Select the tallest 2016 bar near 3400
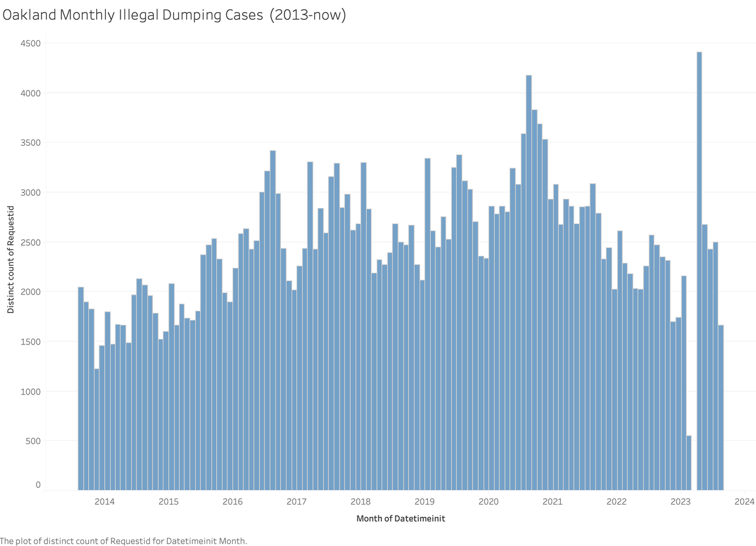Screen dimensions: 756x546 click(x=272, y=320)
